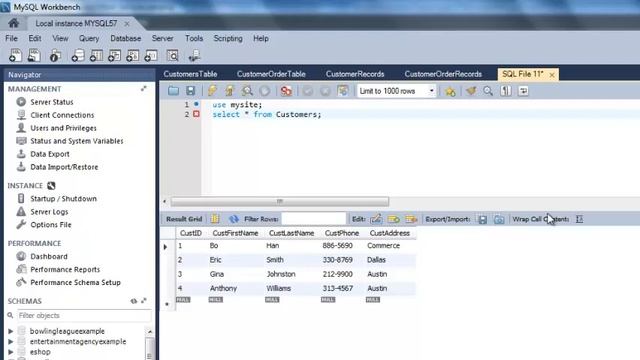640x360 pixels.
Task: Open a script file in the editor
Action: tap(173, 91)
